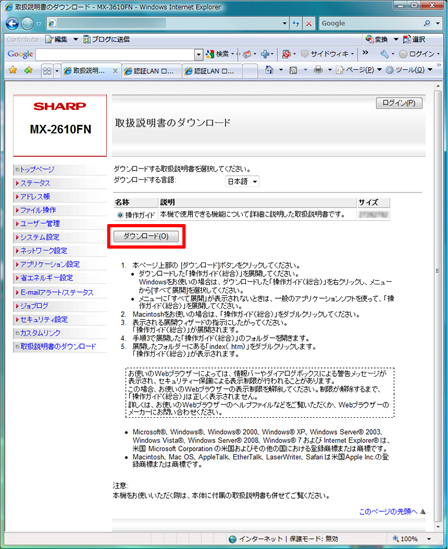Click the page vertical scrollbar
The width and height of the screenshot is (448, 549).
point(438,306)
